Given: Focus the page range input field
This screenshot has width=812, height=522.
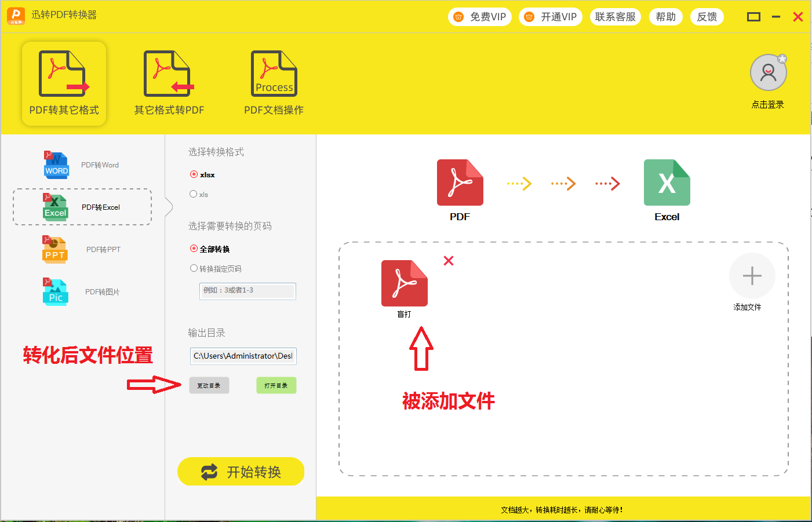Looking at the screenshot, I should click(247, 291).
